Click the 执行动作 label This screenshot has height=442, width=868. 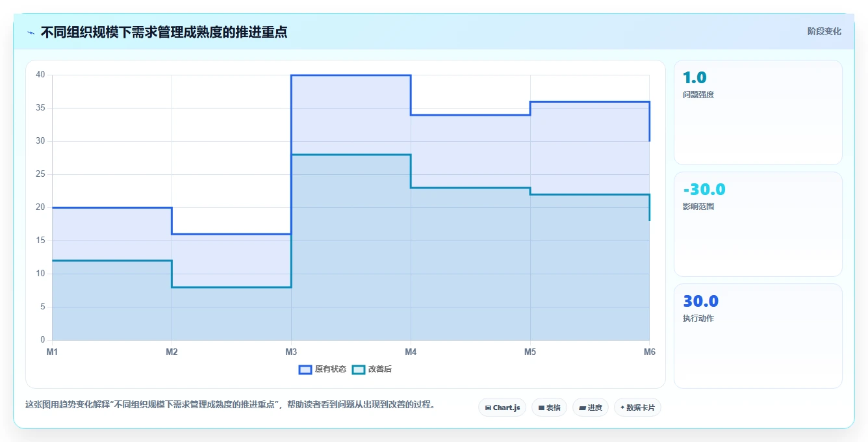(x=698, y=318)
